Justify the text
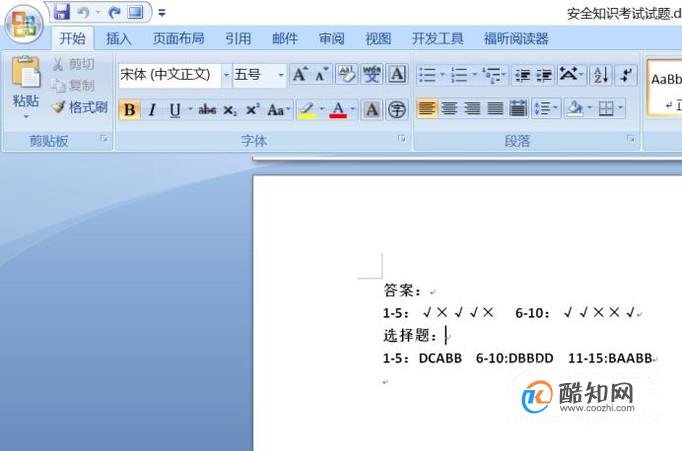The height and width of the screenshot is (451, 682). (x=495, y=109)
